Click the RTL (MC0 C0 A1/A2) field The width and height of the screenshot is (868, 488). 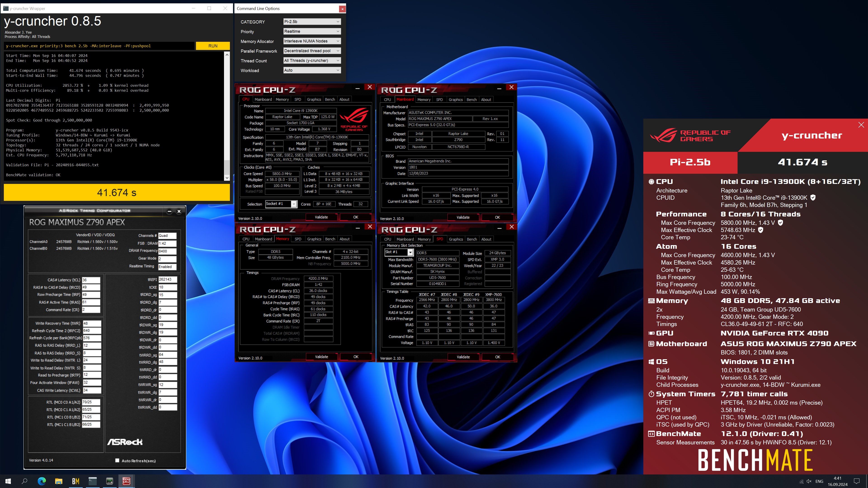coord(91,402)
